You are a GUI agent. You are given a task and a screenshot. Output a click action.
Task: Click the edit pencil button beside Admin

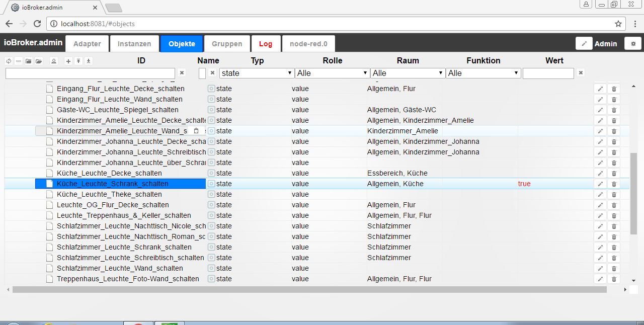point(584,44)
